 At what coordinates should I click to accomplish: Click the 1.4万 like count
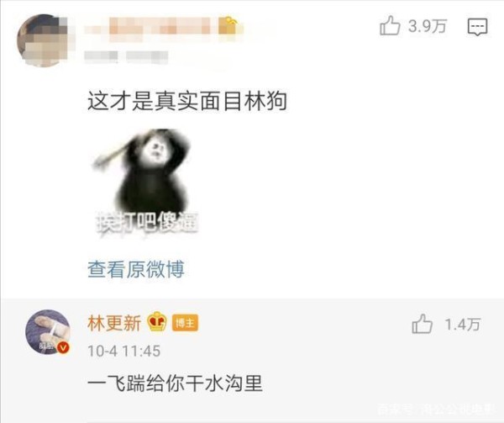point(463,325)
